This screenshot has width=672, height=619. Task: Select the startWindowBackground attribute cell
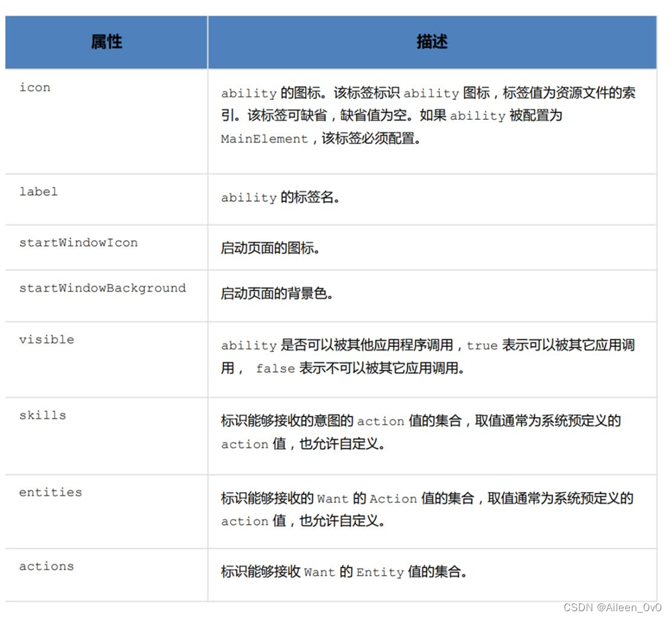click(x=106, y=296)
